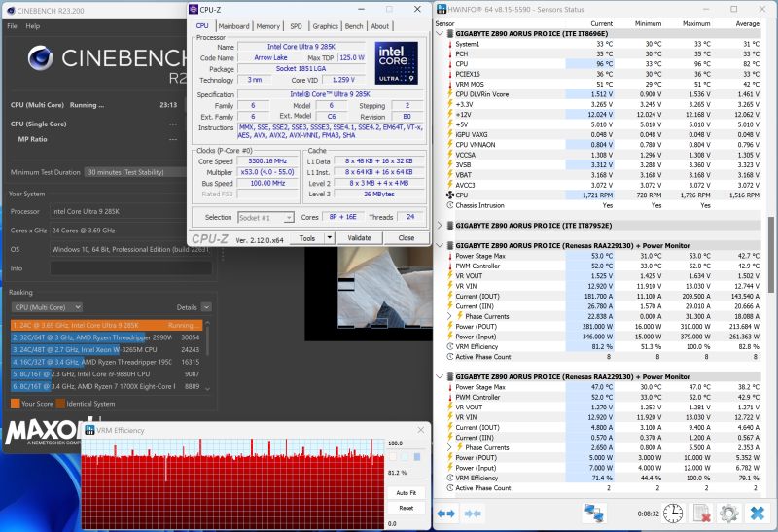
Task: Open Minimum Test Duration dropdown
Action: [x=135, y=172]
